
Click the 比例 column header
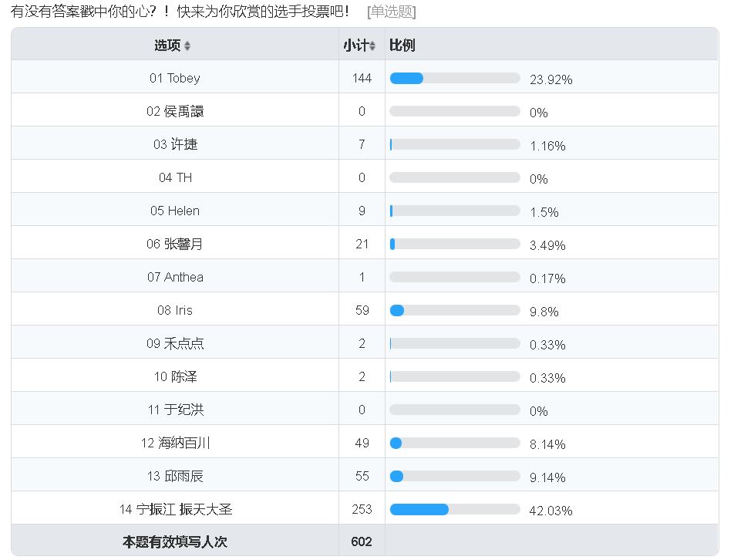[402, 46]
